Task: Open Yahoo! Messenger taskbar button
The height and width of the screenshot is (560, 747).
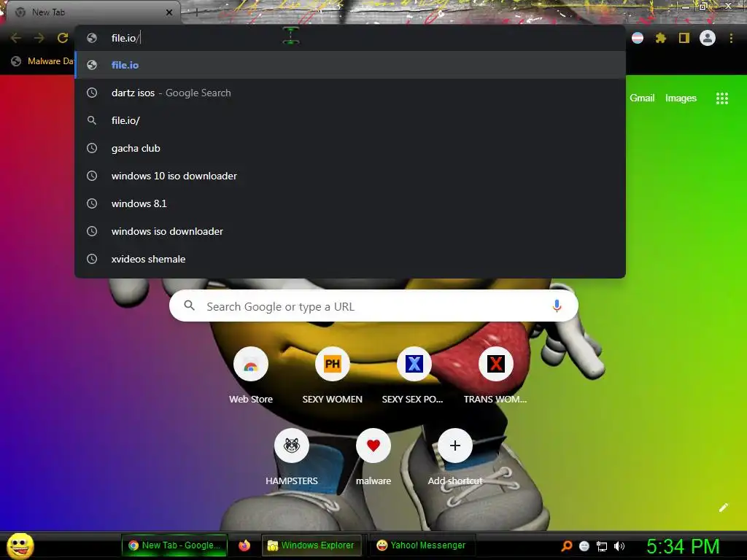Action: coord(421,545)
